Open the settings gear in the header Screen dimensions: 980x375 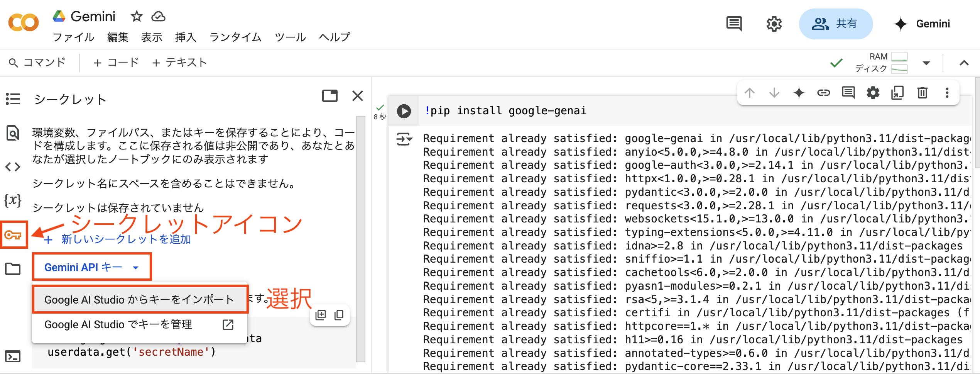pyautogui.click(x=774, y=24)
